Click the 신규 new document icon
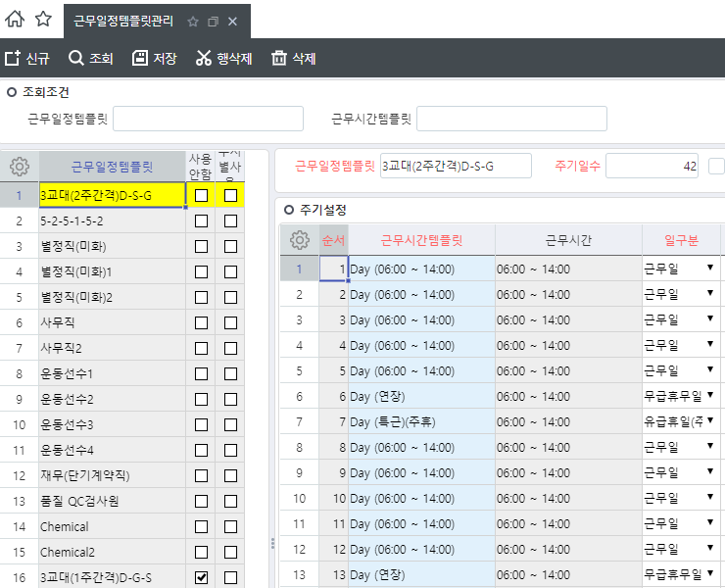The image size is (725, 588). coord(13,59)
